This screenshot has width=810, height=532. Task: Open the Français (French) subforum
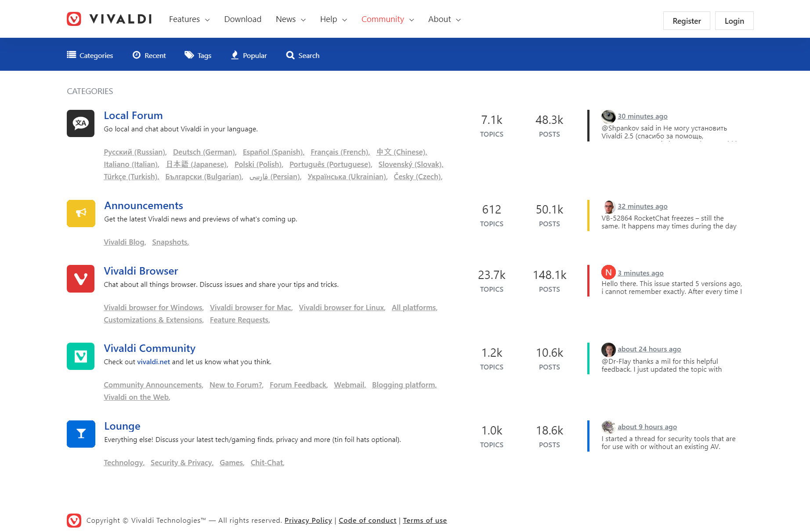340,152
